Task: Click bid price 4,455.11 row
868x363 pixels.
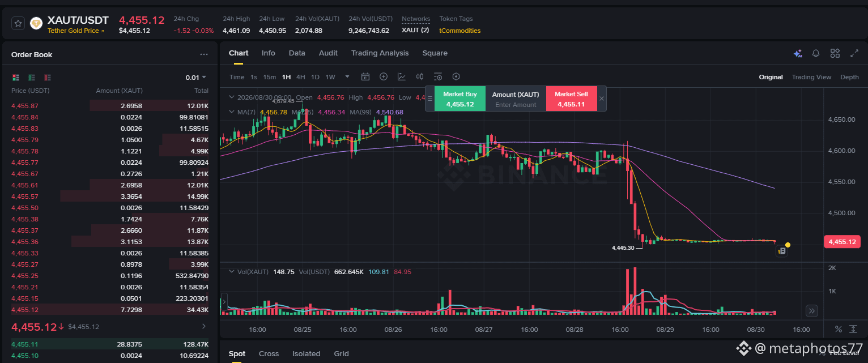Action: click(110, 344)
